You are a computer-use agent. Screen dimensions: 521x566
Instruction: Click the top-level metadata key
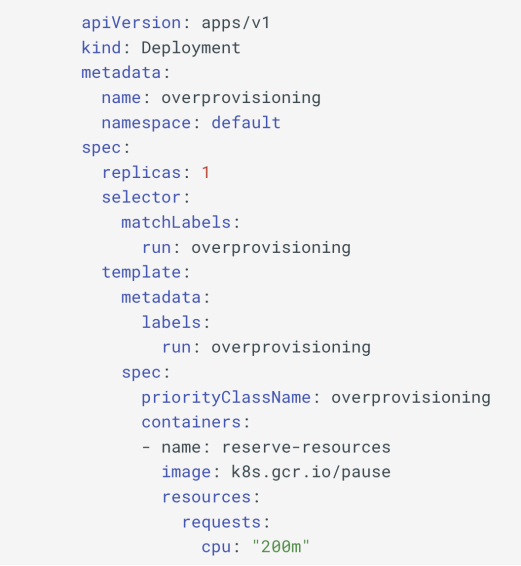click(x=121, y=73)
